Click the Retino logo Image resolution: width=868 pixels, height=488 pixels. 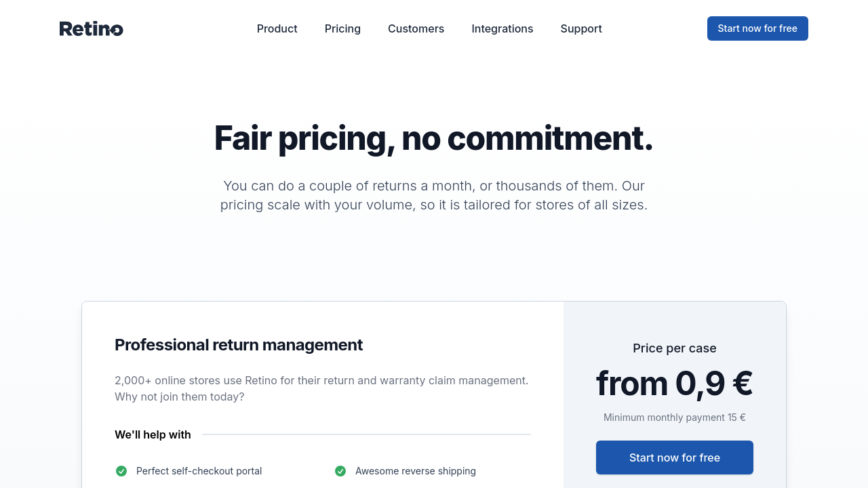pyautogui.click(x=92, y=28)
